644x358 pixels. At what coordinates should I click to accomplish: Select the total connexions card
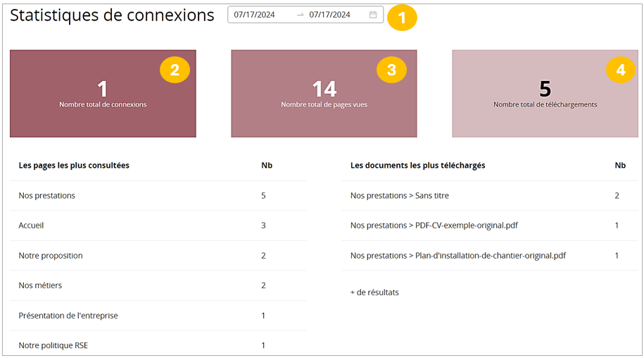(x=103, y=94)
